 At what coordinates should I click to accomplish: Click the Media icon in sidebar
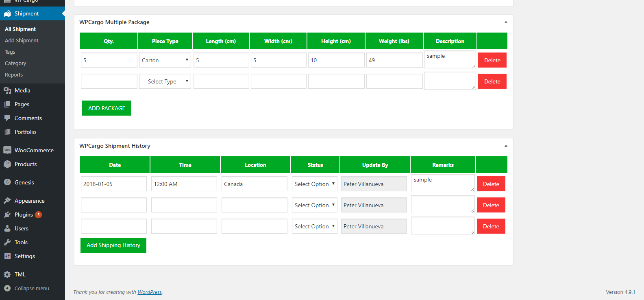point(7,90)
